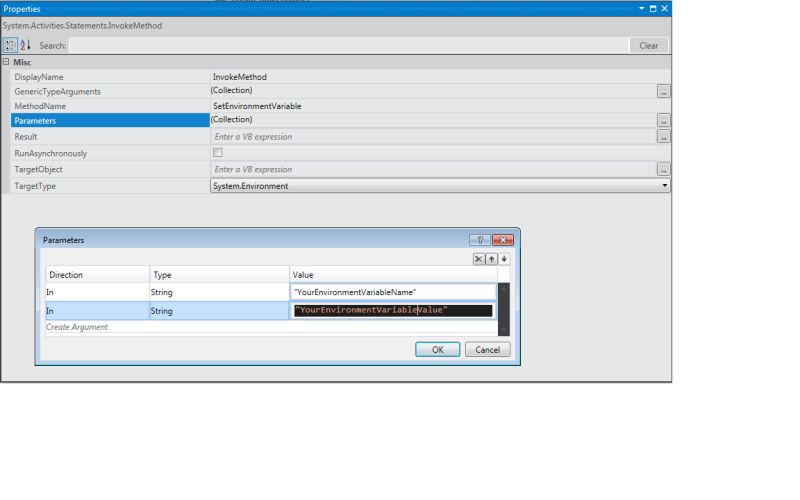Focus the property Search box
The height and width of the screenshot is (500, 800).
(x=349, y=45)
